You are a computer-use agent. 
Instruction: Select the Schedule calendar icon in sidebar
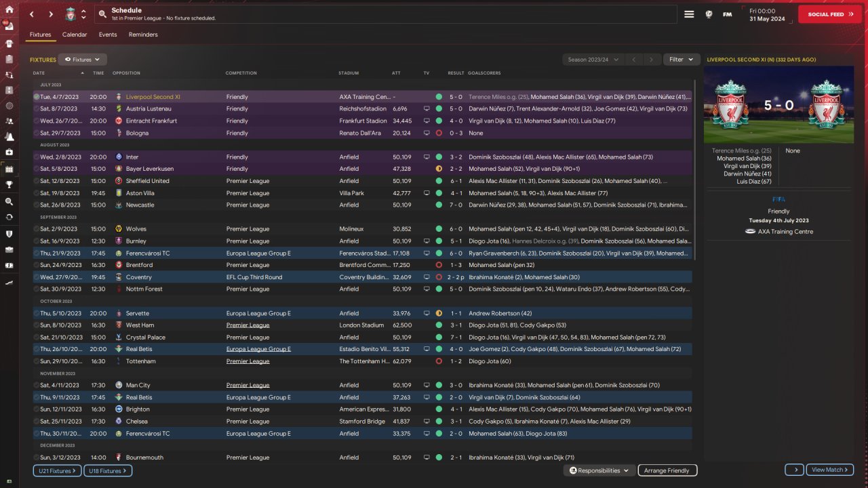[x=9, y=169]
